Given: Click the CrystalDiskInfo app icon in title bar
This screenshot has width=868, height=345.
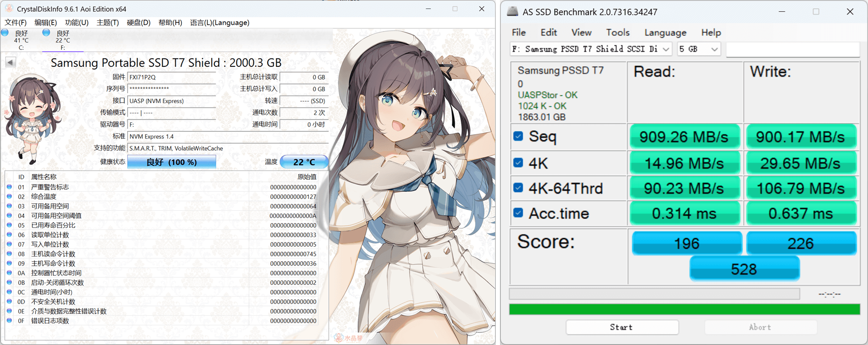Looking at the screenshot, I should click(9, 9).
